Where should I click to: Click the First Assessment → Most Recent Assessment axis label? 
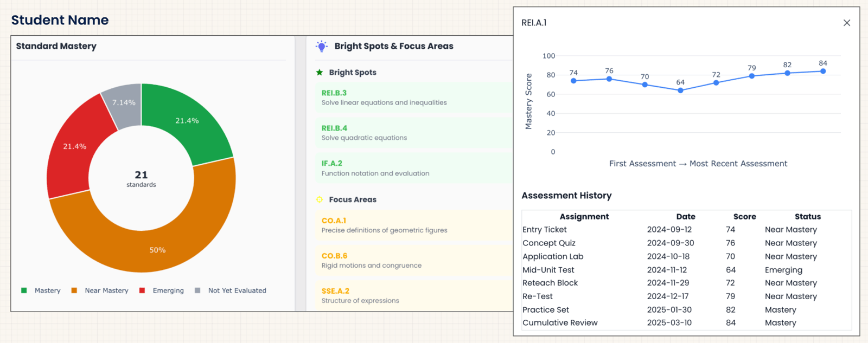[698, 164]
